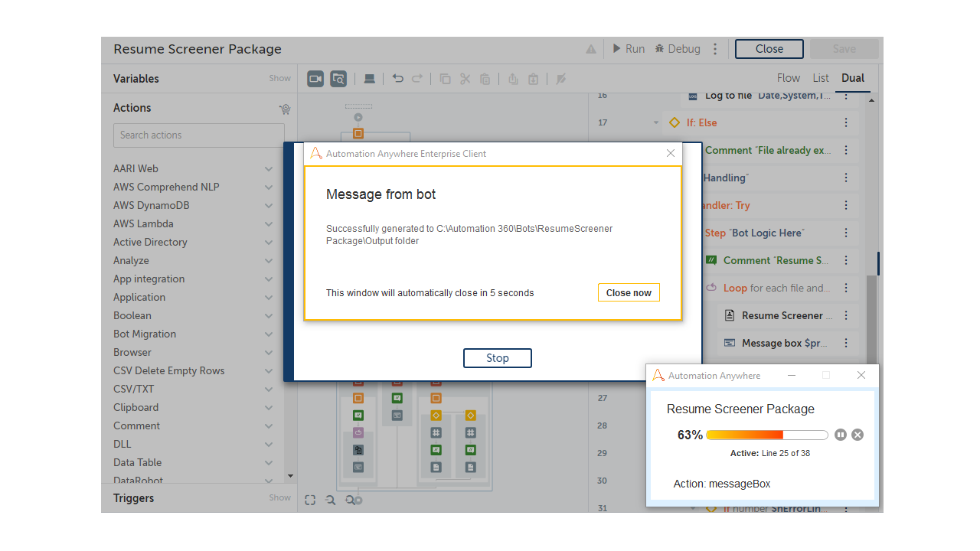Click the Run button in header

pos(629,49)
